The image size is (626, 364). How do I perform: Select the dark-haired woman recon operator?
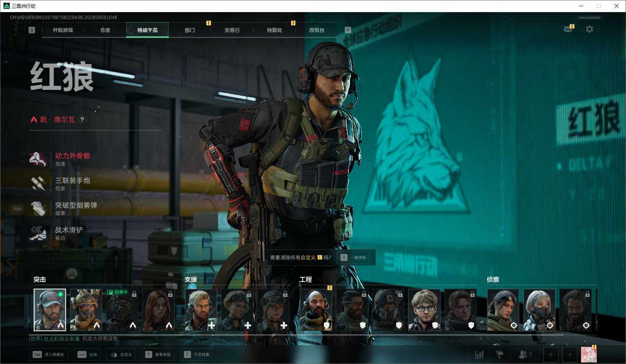point(503,310)
